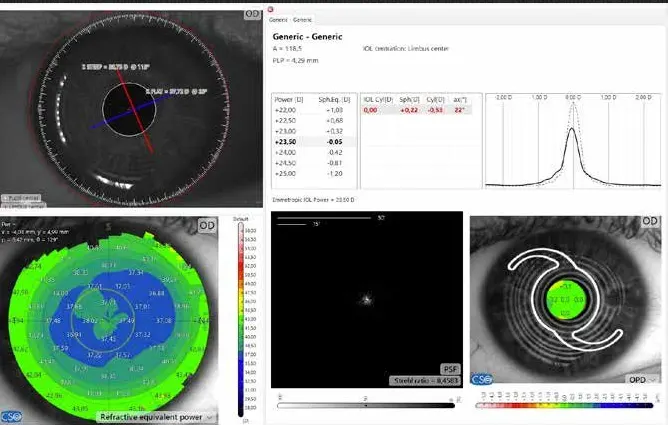Click the Power [D] column header
The height and width of the screenshot is (425, 668).
(288, 100)
